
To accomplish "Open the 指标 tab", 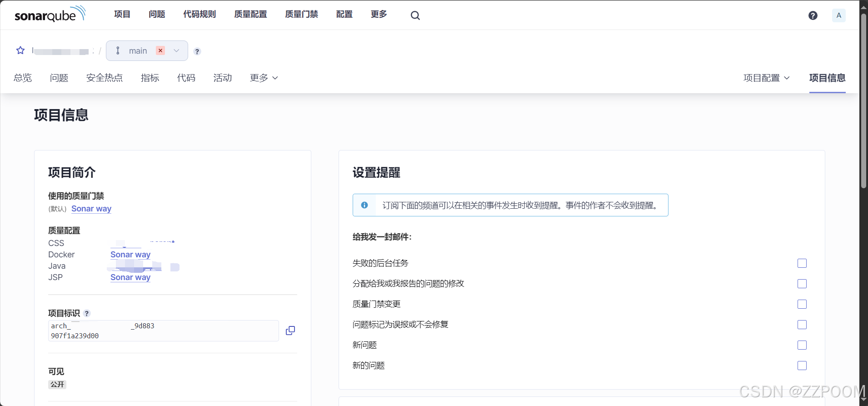I will point(150,78).
